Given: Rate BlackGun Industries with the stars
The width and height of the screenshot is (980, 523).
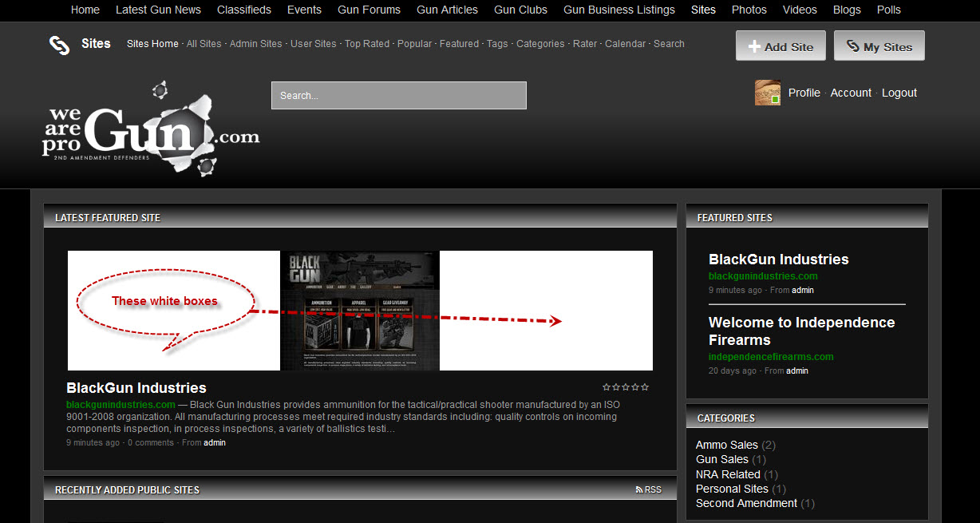Looking at the screenshot, I should pyautogui.click(x=626, y=387).
